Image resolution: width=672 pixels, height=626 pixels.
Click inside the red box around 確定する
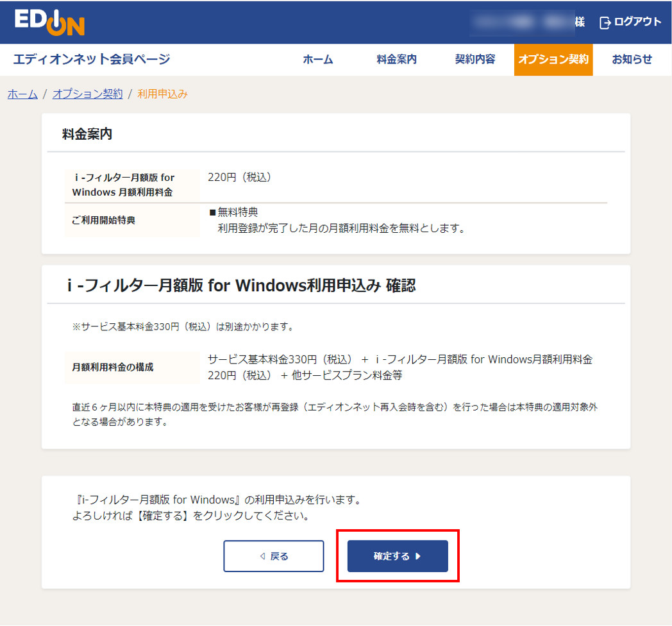[398, 555]
